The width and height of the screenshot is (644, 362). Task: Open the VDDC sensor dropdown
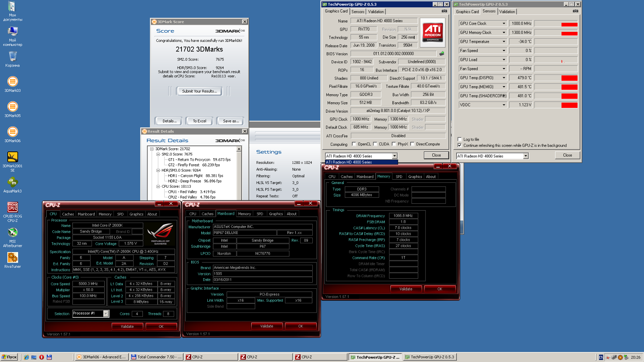504,105
